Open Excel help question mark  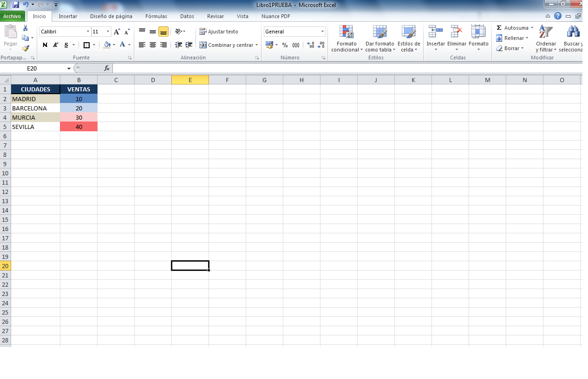click(558, 16)
